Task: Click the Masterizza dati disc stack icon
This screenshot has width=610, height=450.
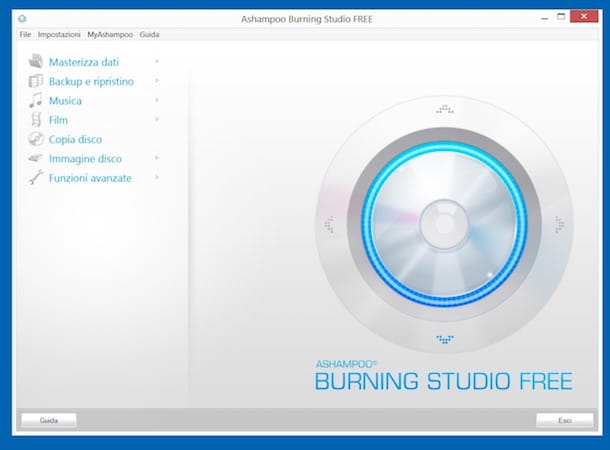Action: click(x=36, y=62)
